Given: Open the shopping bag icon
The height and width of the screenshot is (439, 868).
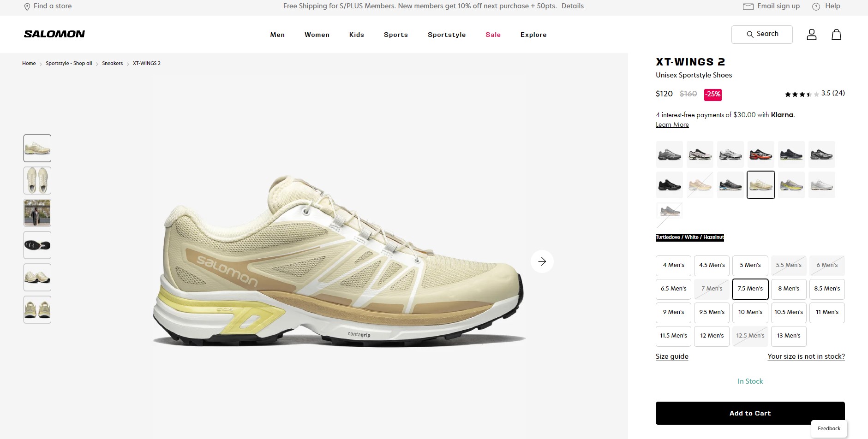Looking at the screenshot, I should [836, 35].
